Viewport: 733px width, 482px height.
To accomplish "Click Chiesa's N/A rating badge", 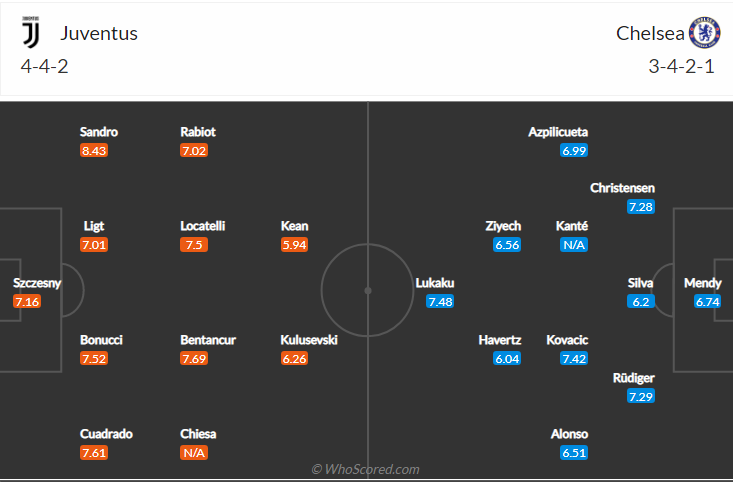I will 194,453.
